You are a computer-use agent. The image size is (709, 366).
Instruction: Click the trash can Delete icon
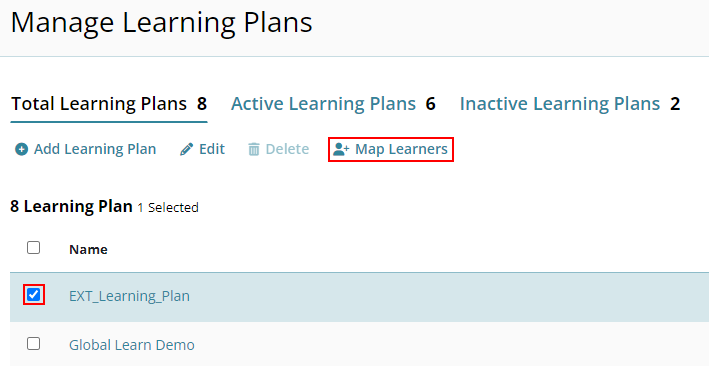pyautogui.click(x=254, y=149)
